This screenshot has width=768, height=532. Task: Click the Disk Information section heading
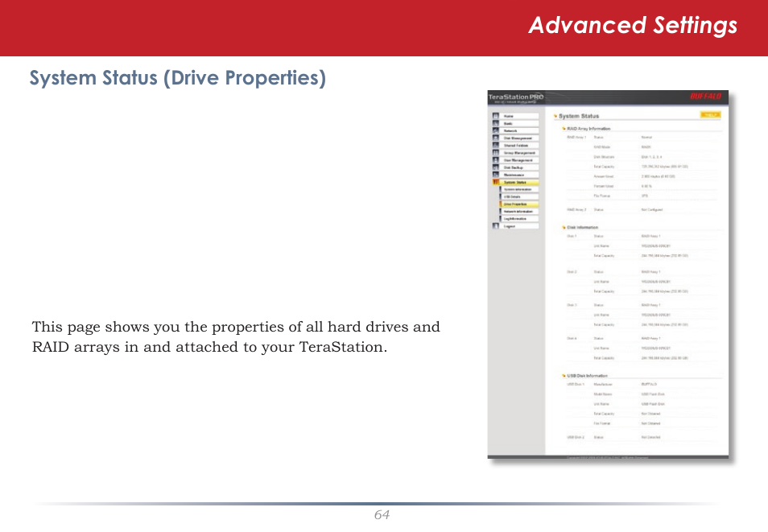coord(582,227)
